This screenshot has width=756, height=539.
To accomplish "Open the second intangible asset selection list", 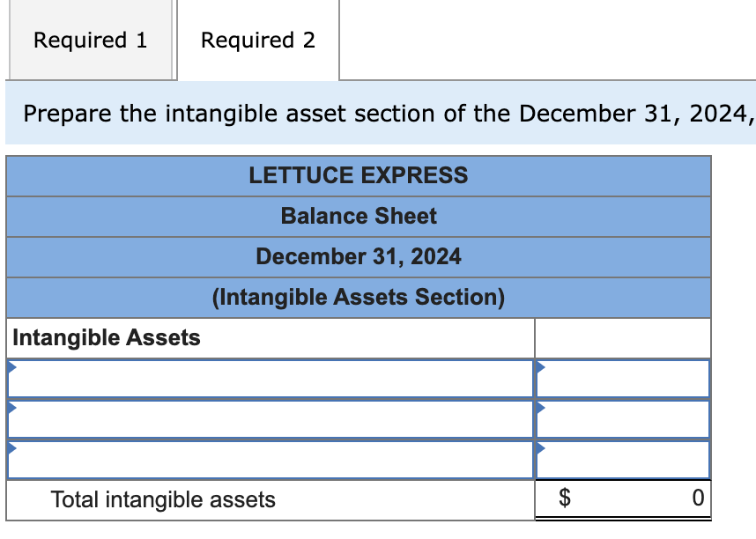I will point(264,420).
